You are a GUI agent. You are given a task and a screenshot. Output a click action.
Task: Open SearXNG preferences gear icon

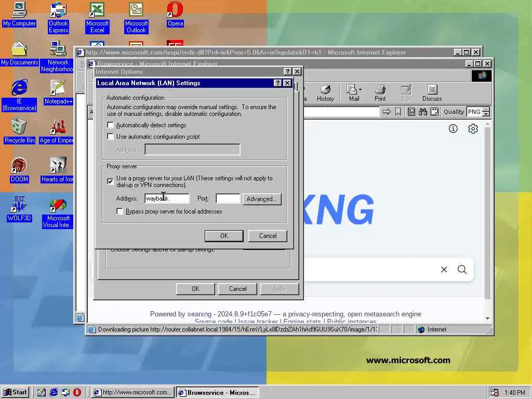[x=473, y=129]
